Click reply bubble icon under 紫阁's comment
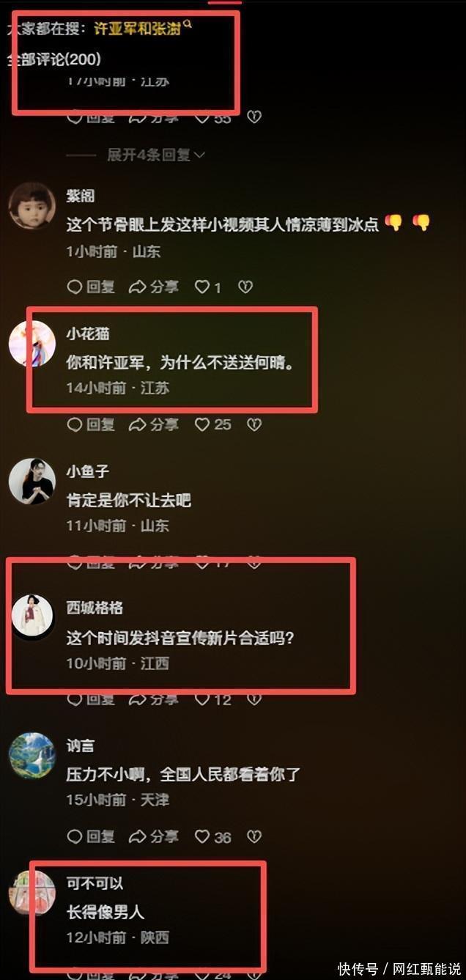Screen dimensions: 466x980 tap(74, 287)
